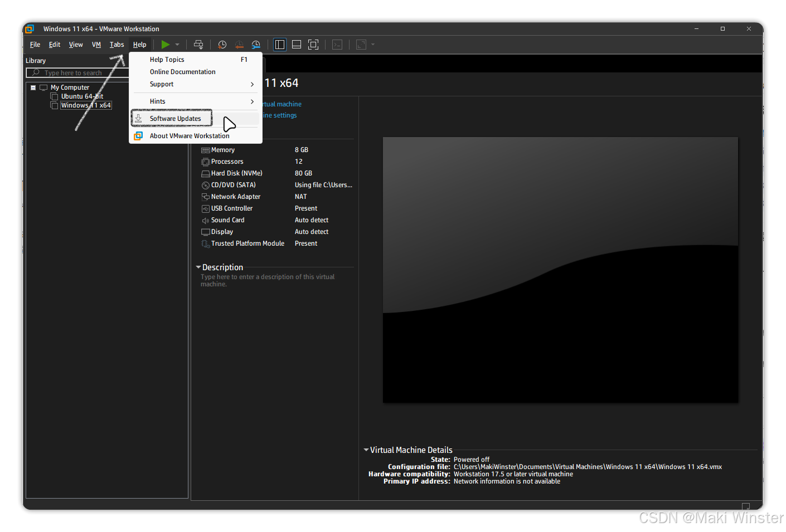Click the Display monitor icon
786x532 pixels.
tap(206, 232)
